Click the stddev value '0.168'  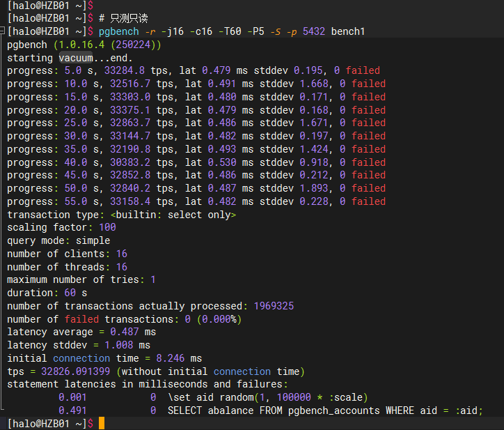tap(314, 110)
